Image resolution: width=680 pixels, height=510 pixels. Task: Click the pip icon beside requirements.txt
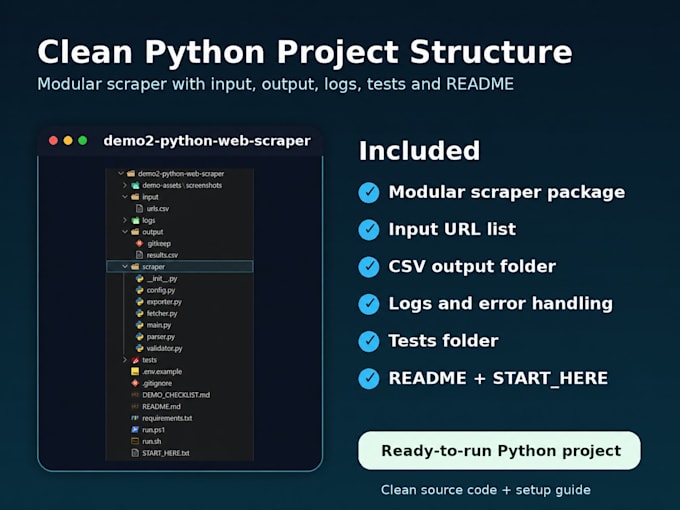pos(135,418)
